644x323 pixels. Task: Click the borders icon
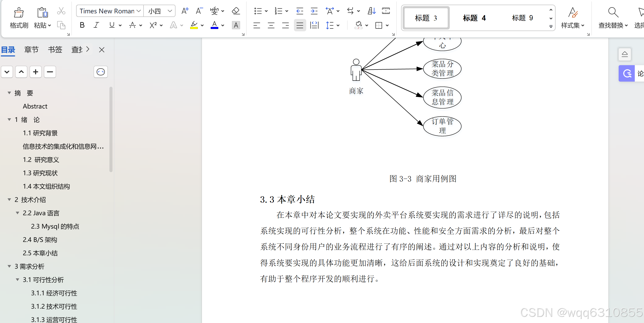coord(379,25)
